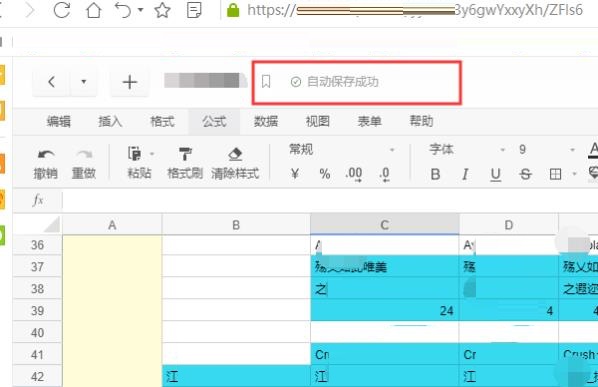Open the 视图 menu
Image resolution: width=598 pixels, height=387 pixels.
tap(318, 122)
